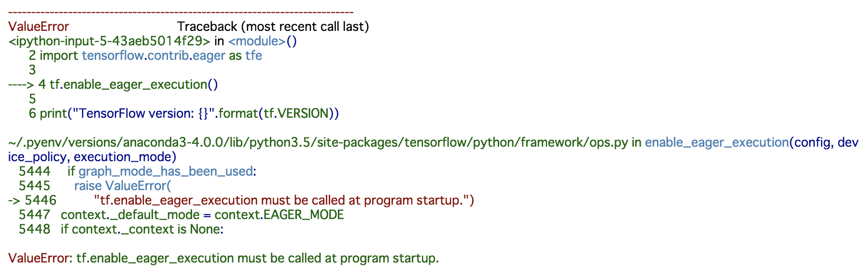Image resolution: width=868 pixels, height=276 pixels.
Task: Click the ValueError heading at top
Action: (39, 27)
